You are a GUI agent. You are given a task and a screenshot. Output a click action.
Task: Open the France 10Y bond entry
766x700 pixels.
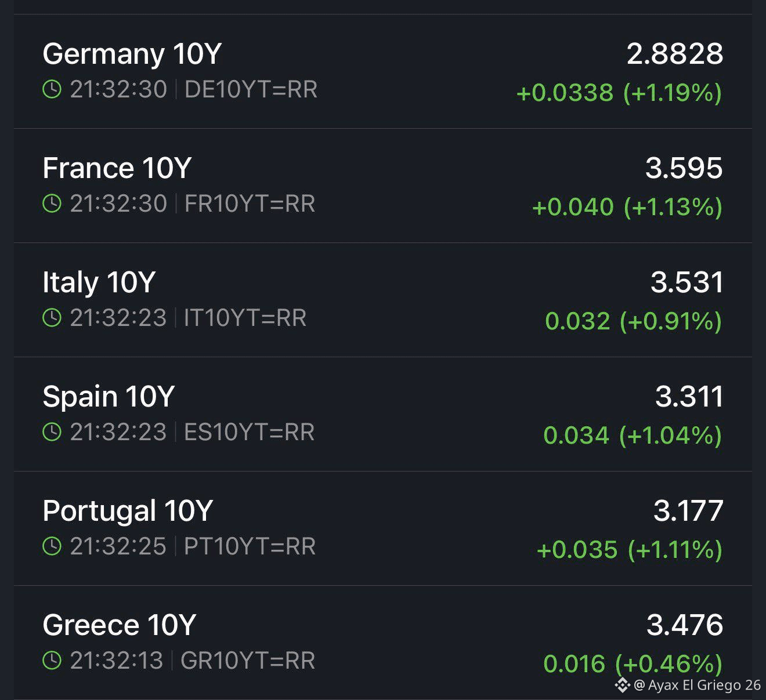tap(117, 168)
